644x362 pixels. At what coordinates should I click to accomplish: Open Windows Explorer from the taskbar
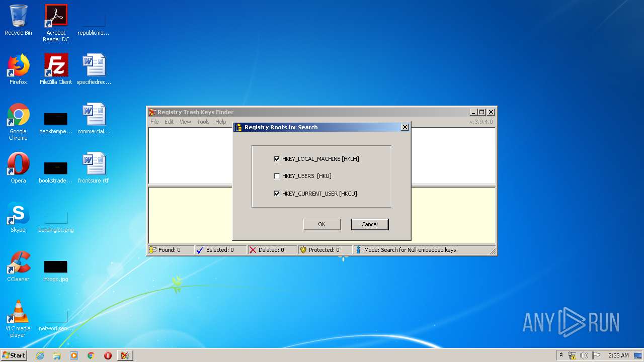pyautogui.click(x=57, y=355)
